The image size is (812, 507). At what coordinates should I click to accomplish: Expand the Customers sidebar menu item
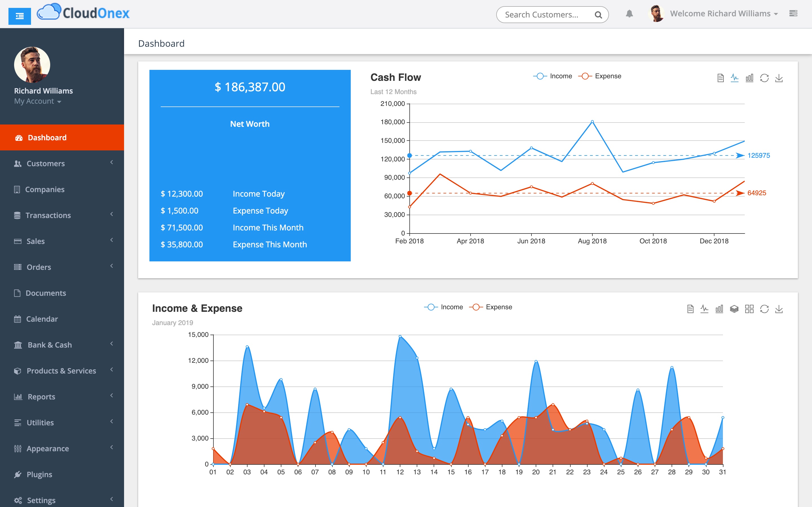(62, 164)
